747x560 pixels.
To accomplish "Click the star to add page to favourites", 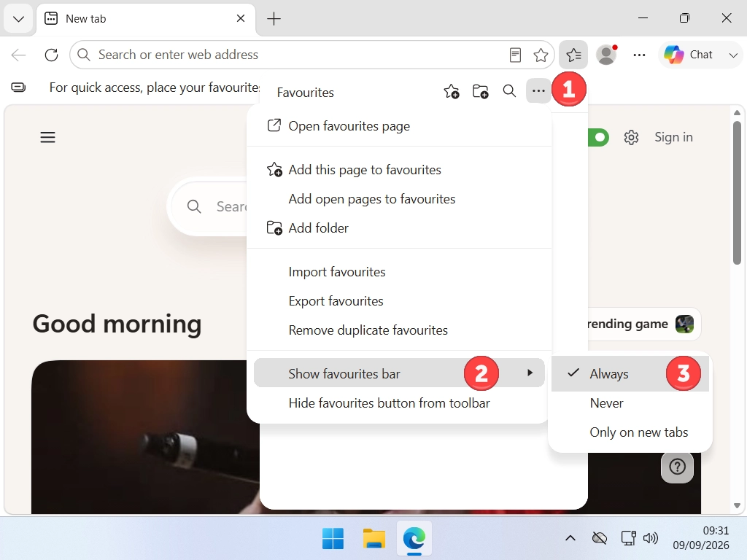I will pos(541,55).
